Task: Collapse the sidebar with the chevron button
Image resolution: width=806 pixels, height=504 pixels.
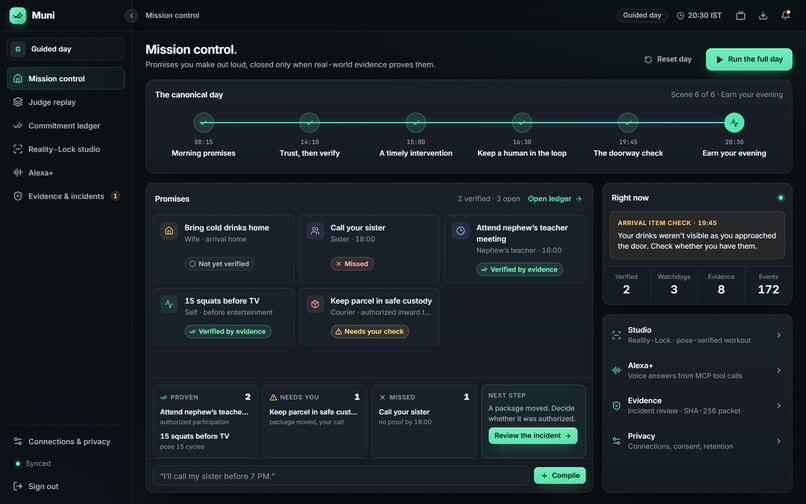Action: click(131, 15)
